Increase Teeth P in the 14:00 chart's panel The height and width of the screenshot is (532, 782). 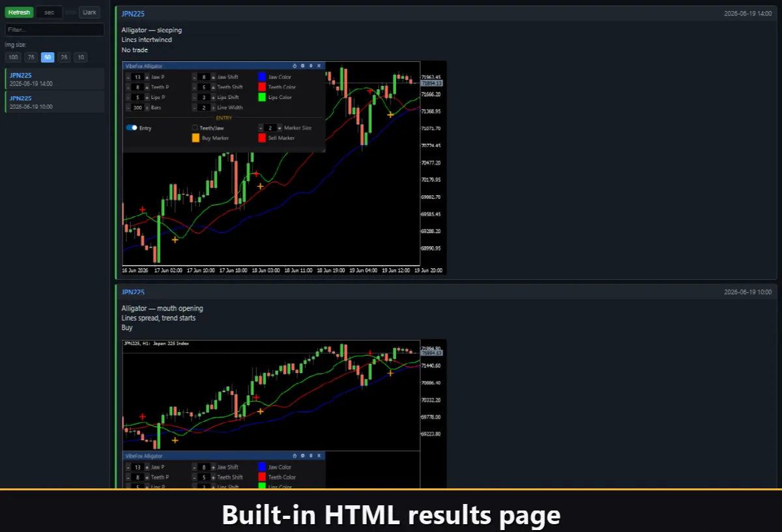(147, 87)
